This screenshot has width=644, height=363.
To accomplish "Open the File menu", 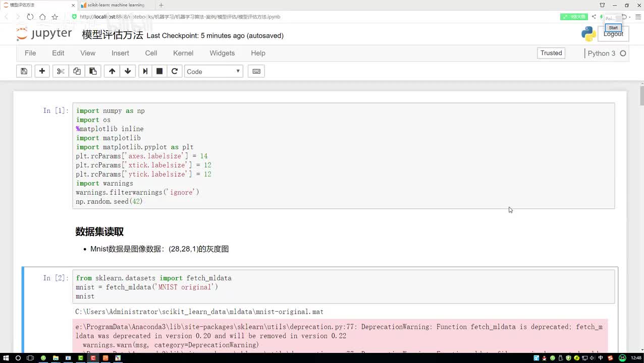I will [x=30, y=53].
